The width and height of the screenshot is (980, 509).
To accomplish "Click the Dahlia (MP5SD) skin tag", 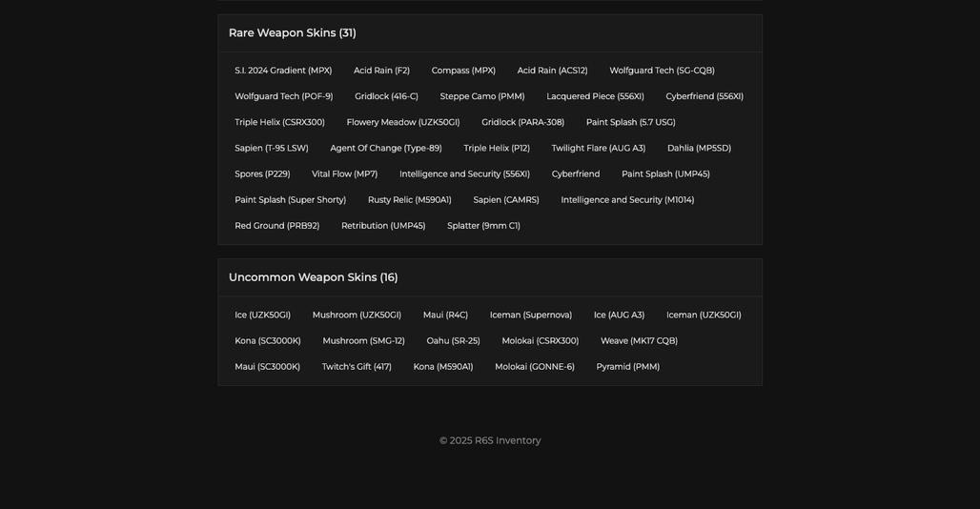I will pos(699,148).
